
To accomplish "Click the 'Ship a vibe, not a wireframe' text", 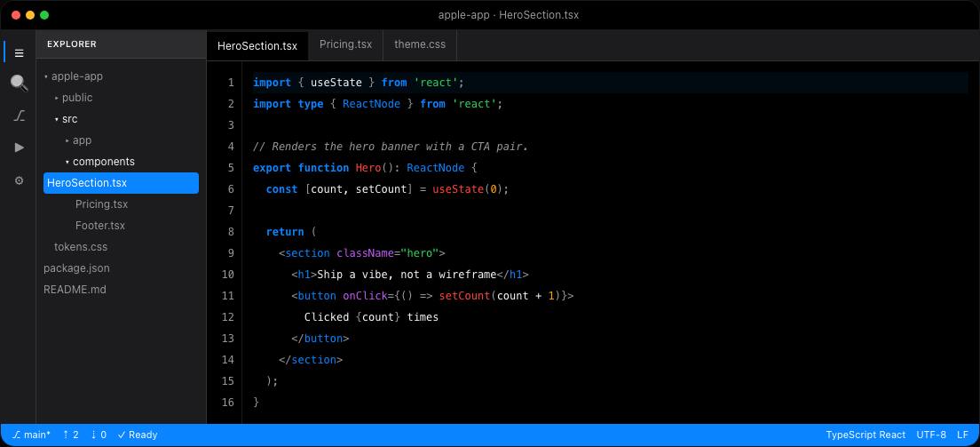I will 407,275.
